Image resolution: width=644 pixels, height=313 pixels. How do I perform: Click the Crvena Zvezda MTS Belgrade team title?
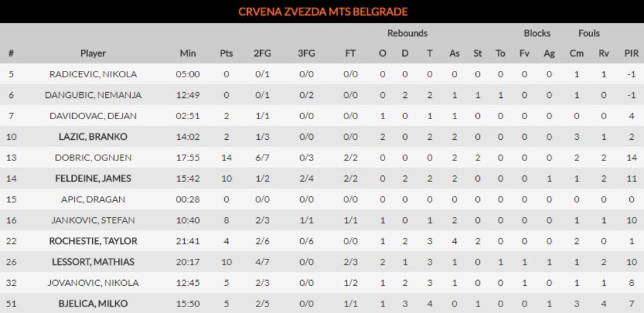coord(323,12)
